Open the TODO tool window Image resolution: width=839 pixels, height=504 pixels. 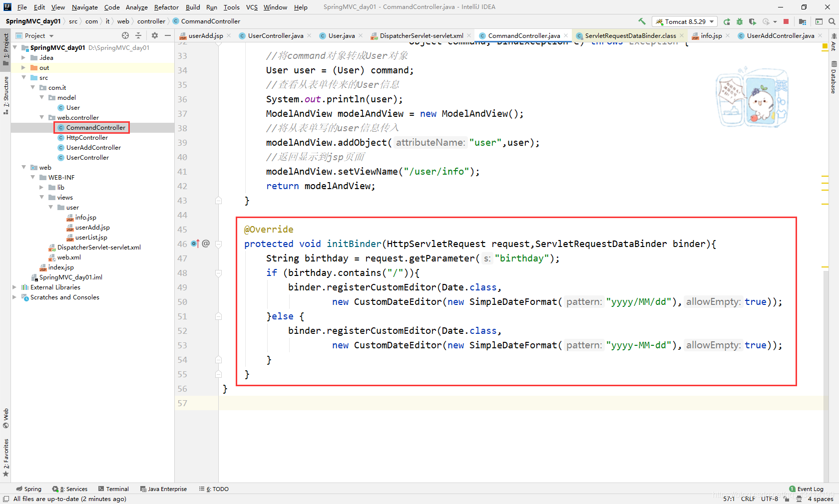click(x=214, y=489)
